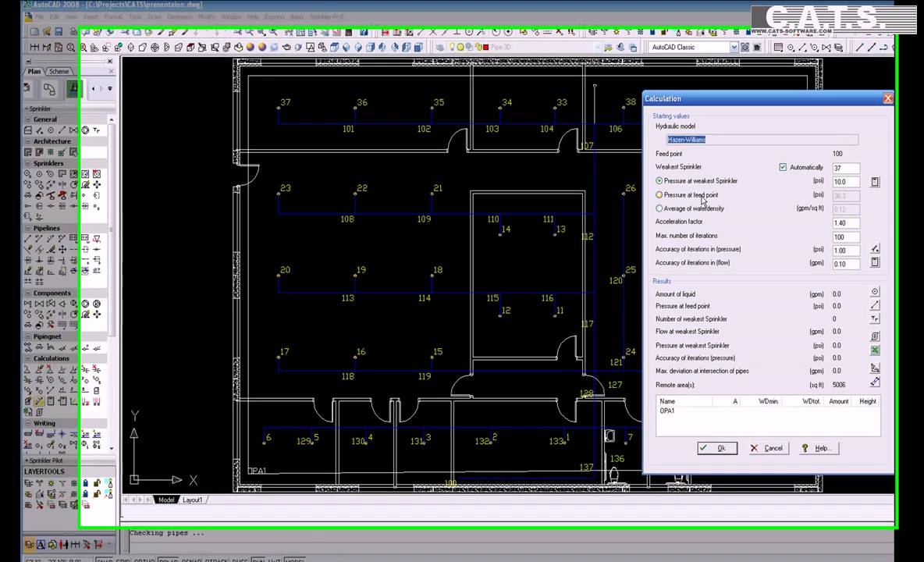Click the Max. number of iterations field
This screenshot has width=924, height=562.
[846, 237]
